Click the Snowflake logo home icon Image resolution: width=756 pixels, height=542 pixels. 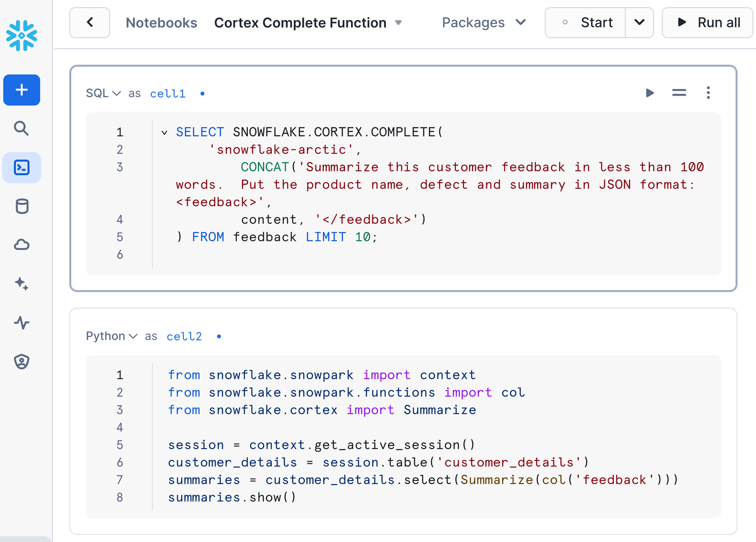click(22, 35)
